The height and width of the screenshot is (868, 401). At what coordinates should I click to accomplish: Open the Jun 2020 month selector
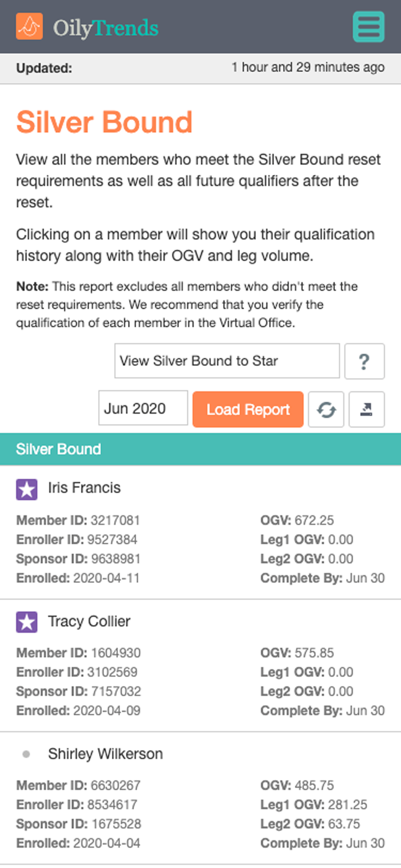pos(143,408)
